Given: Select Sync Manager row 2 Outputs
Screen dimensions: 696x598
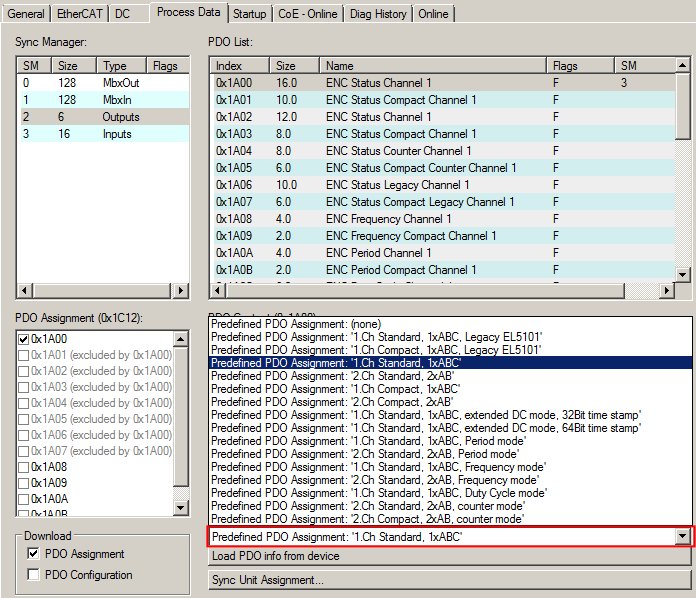Looking at the screenshot, I should click(x=103, y=117).
